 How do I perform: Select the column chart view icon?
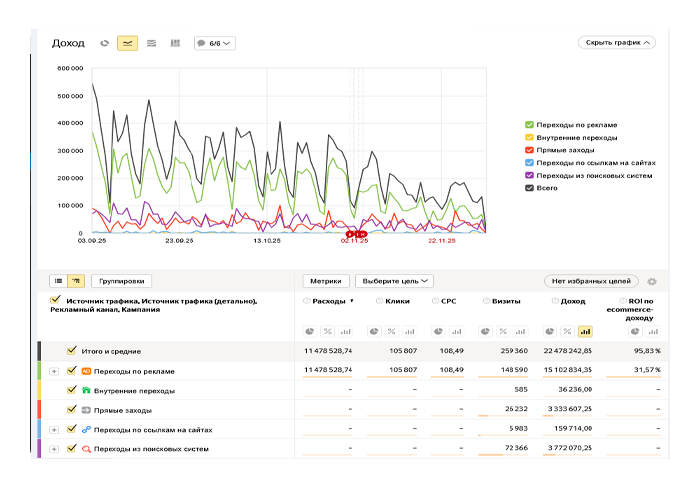(x=175, y=43)
